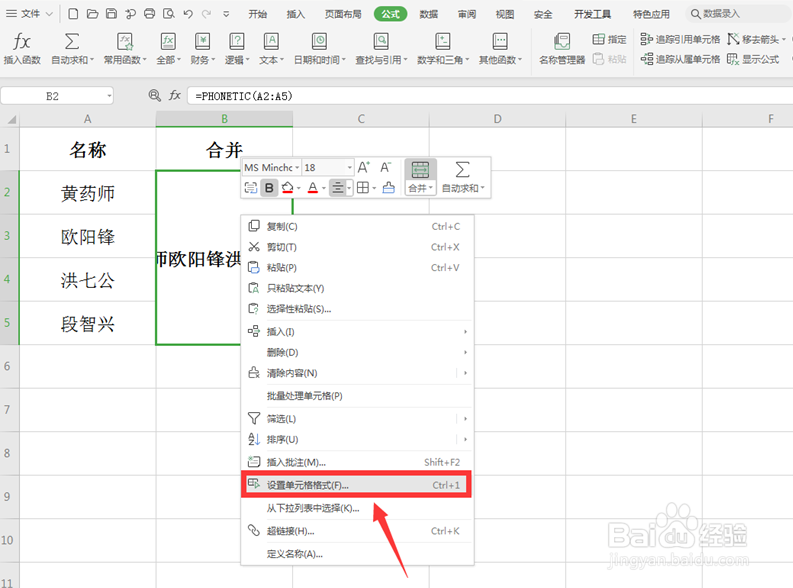Click Decrease Font Size in mini toolbar

coord(386,167)
